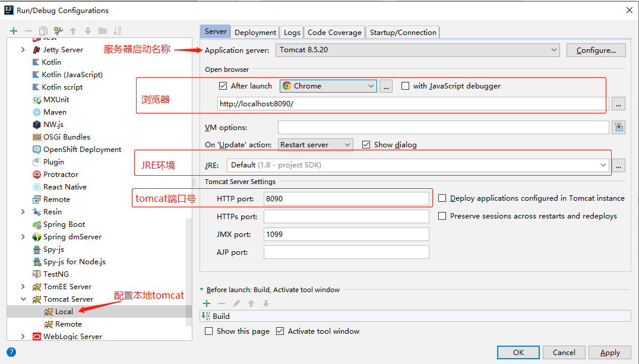Image resolution: width=639 pixels, height=364 pixels.
Task: Select Spring Boot configuration type
Action: [64, 224]
